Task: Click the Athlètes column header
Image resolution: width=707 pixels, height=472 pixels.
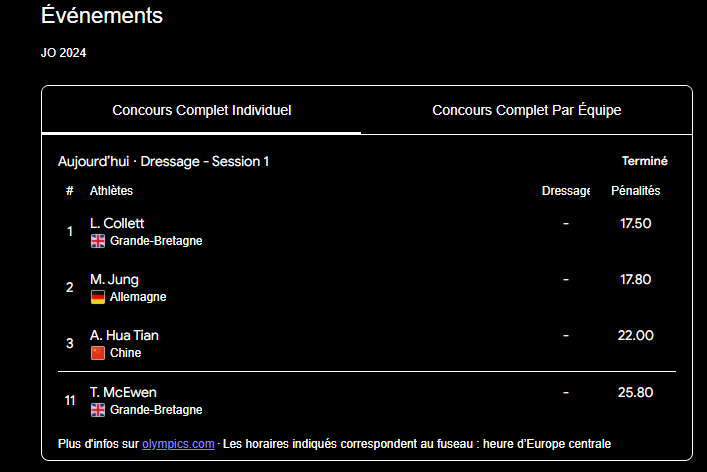Action: coord(111,191)
